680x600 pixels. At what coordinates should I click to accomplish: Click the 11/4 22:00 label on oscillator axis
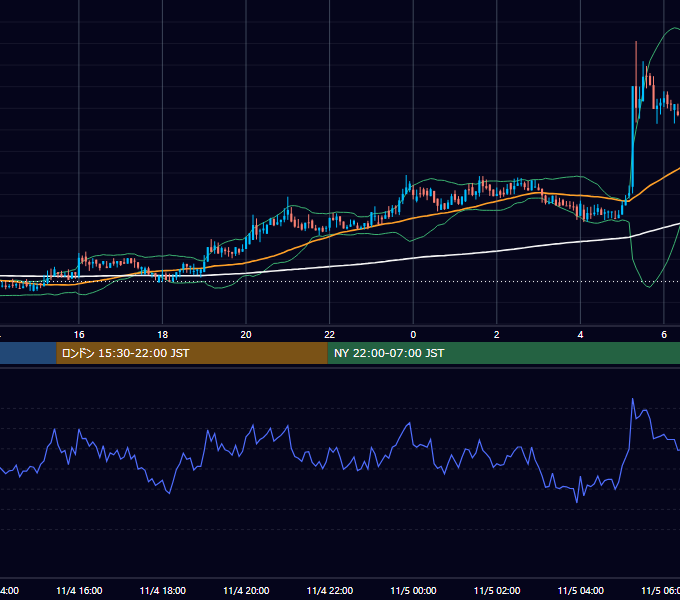[x=330, y=590]
